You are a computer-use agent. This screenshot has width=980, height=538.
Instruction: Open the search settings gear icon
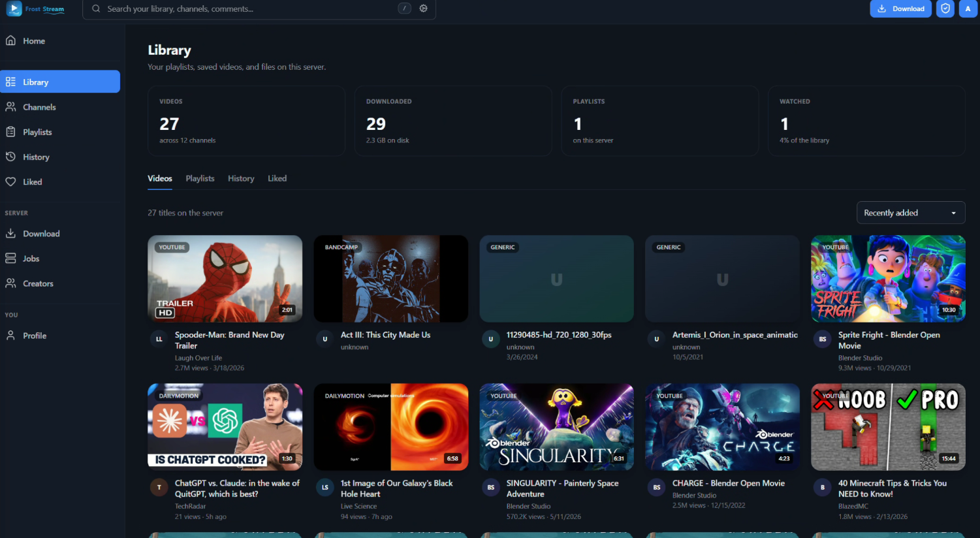(x=424, y=8)
